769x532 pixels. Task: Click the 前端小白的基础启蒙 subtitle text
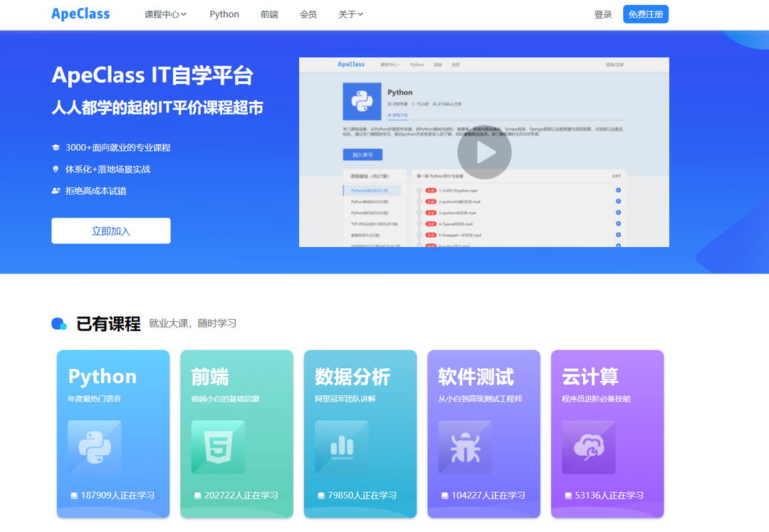226,399
